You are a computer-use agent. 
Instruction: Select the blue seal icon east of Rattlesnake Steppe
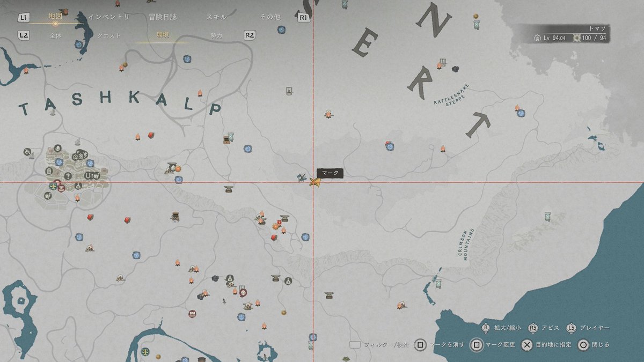pos(521,113)
